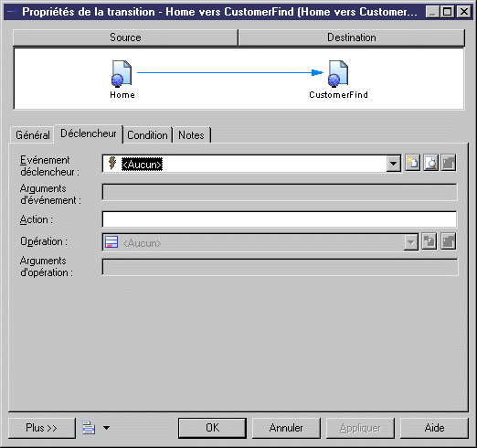Open menu arrow beside the sheet icon
Viewport: 477px width, 448px height.
click(106, 428)
